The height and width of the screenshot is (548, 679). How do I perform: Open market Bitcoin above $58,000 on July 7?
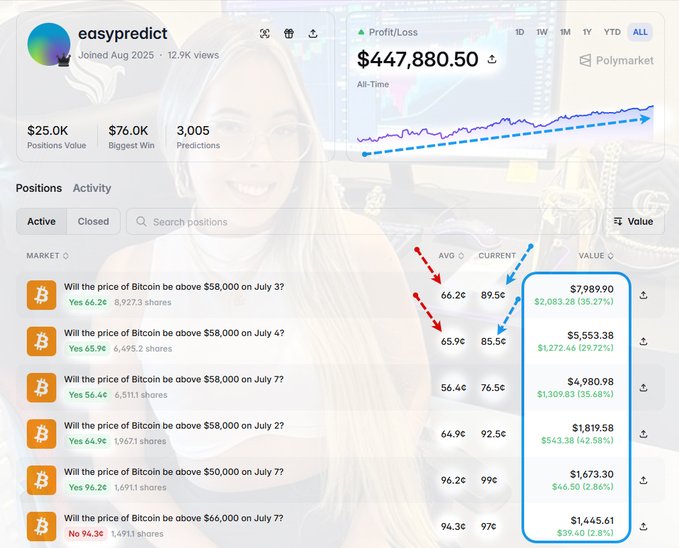point(174,379)
